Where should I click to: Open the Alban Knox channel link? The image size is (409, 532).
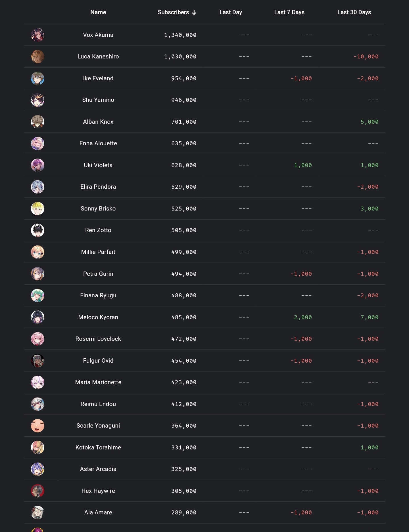click(98, 122)
